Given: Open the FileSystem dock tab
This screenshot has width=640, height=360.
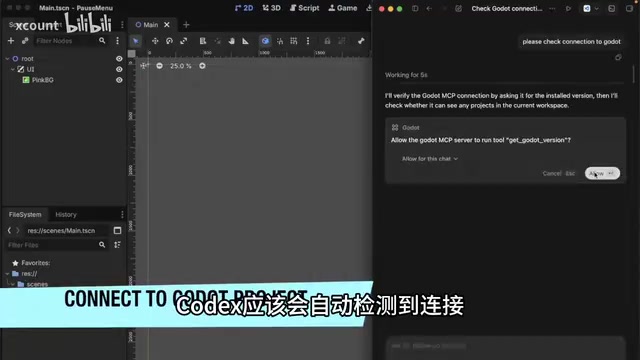Looking at the screenshot, I should [25, 215].
